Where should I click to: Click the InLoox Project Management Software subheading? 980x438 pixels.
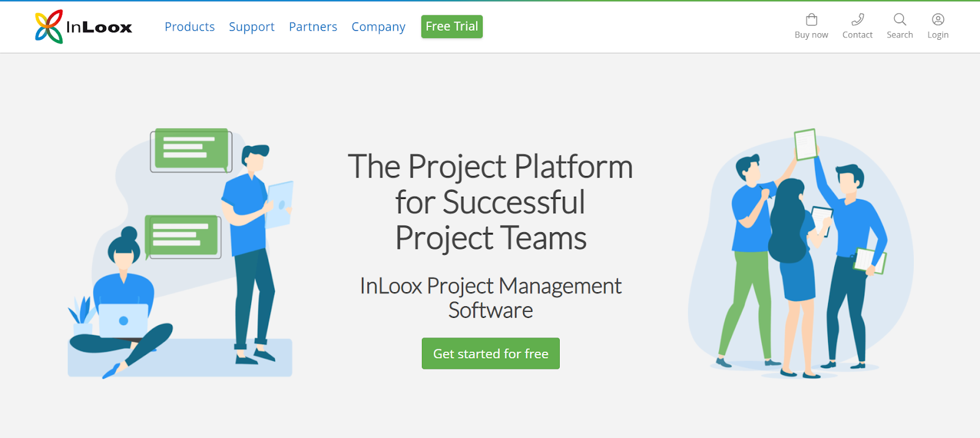[x=491, y=298]
